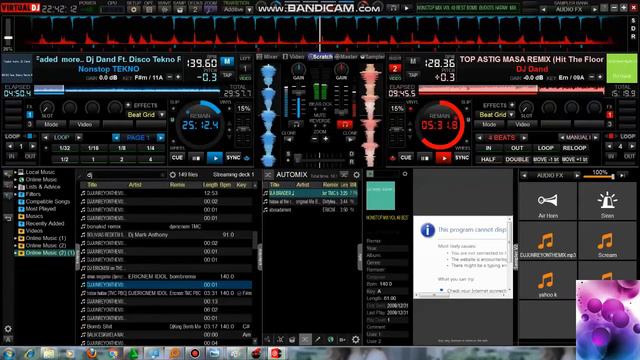
Task: Open the Automix panel settings gear
Action: click(x=356, y=175)
